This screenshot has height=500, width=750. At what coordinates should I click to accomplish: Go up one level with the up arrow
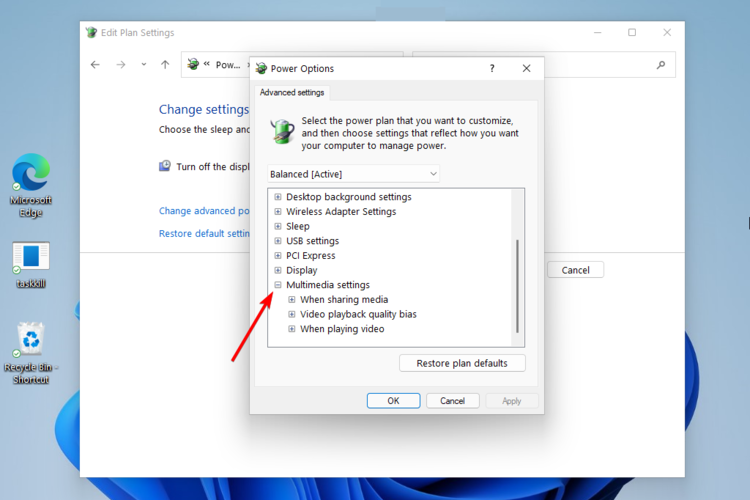[x=165, y=65]
